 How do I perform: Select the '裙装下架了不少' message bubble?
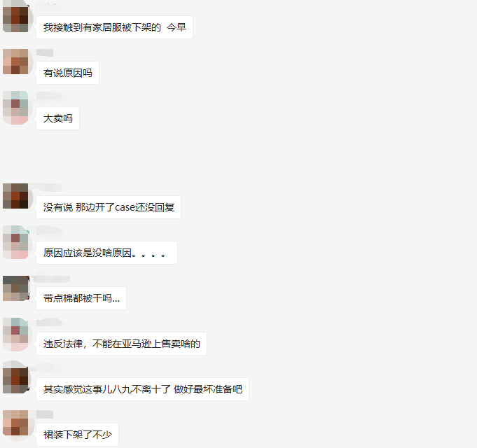point(77,435)
